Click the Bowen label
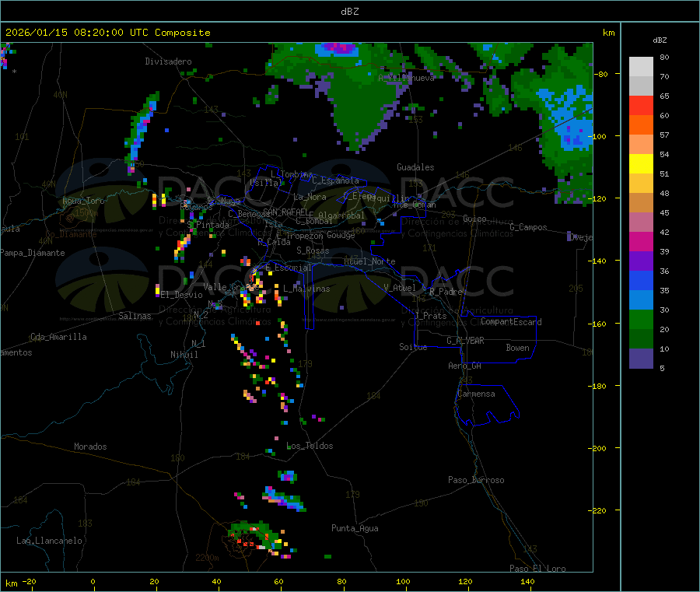Screen dimensions: 700x592 (518, 348)
